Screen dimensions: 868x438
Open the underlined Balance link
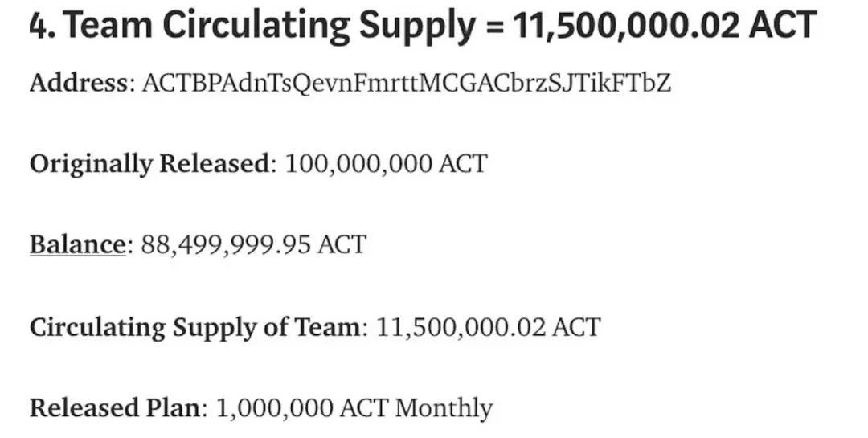[77, 245]
